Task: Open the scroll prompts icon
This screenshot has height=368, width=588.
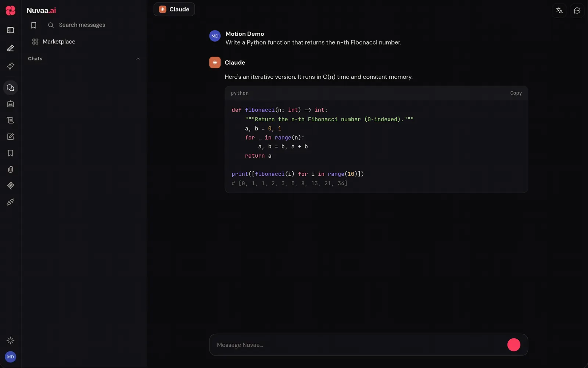Action: (x=11, y=120)
